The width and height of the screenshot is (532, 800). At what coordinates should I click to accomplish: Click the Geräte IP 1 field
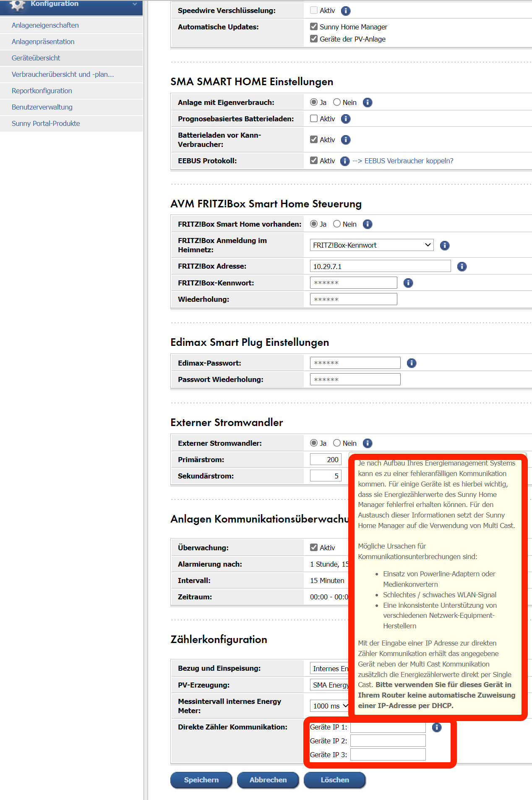tap(388, 727)
